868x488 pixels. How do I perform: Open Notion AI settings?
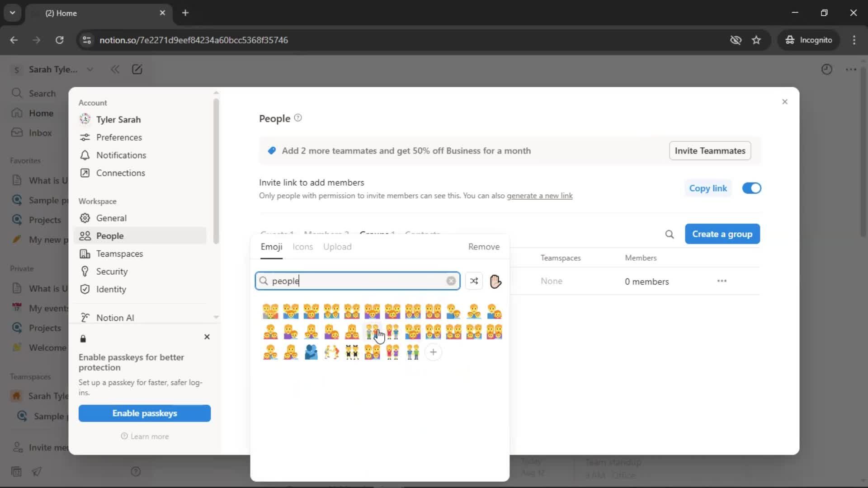point(115,318)
